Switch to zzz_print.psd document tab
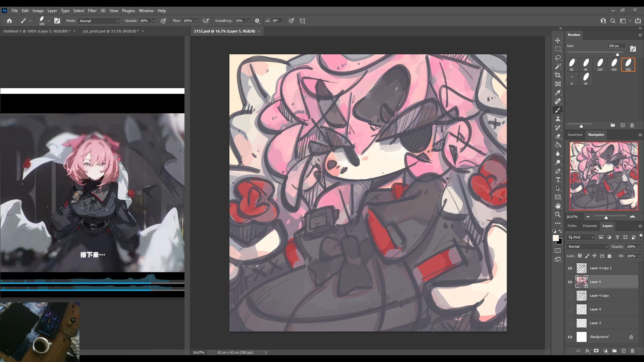This screenshot has height=362, width=644. 111,31
